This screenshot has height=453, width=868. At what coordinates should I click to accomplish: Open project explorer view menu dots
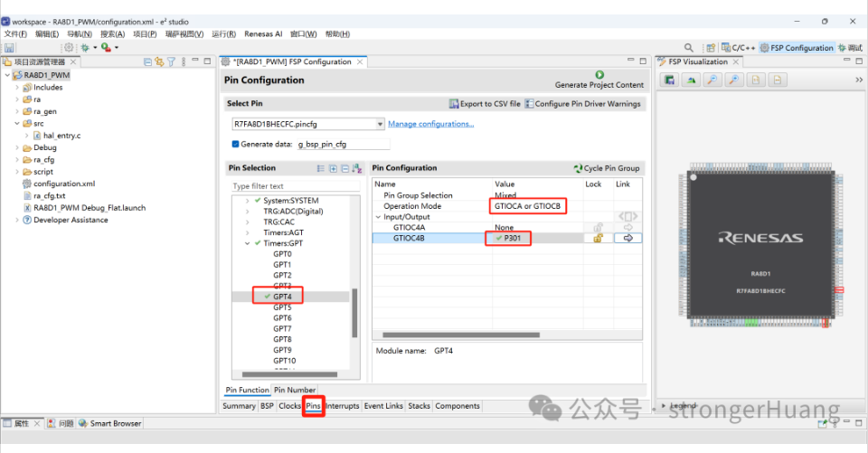(184, 61)
